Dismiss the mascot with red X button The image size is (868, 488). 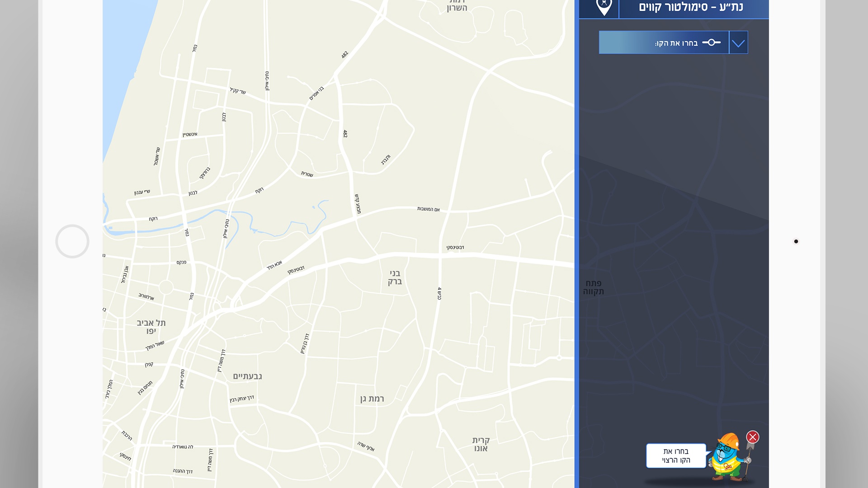point(753,437)
